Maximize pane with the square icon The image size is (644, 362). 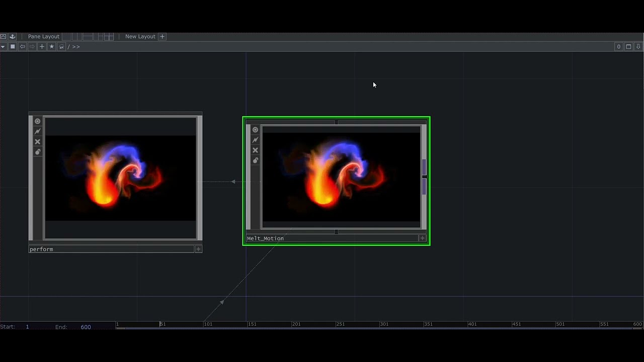628,47
